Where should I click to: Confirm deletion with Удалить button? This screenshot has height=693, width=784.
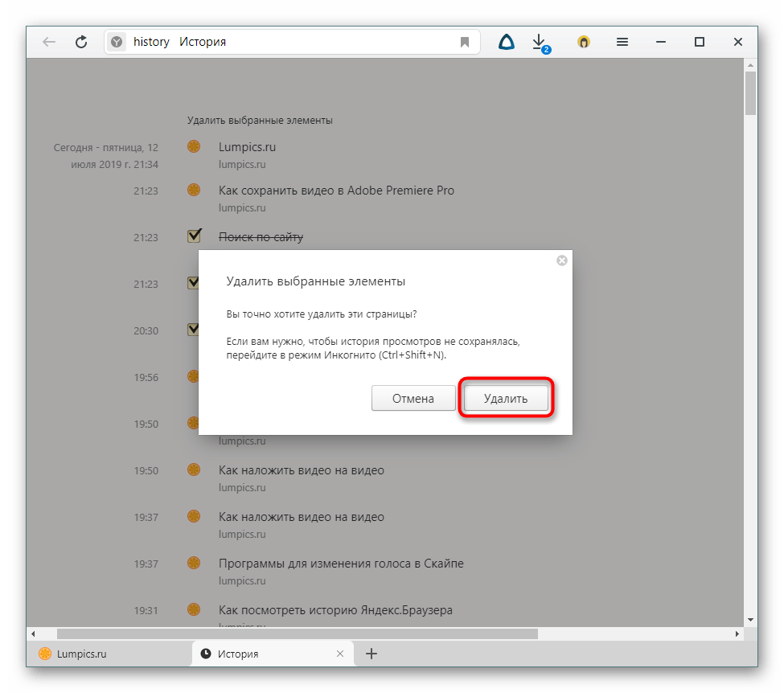tap(506, 399)
